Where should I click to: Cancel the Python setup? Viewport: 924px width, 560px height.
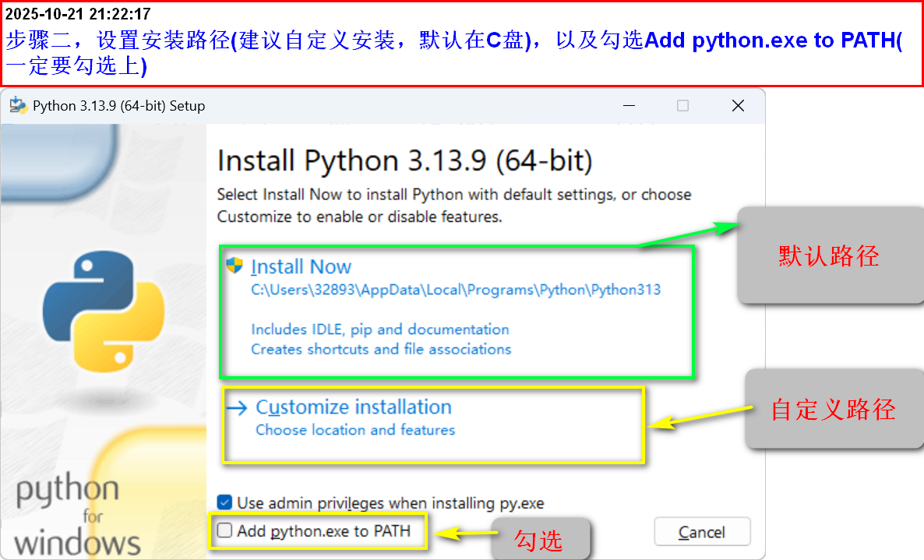(x=702, y=532)
